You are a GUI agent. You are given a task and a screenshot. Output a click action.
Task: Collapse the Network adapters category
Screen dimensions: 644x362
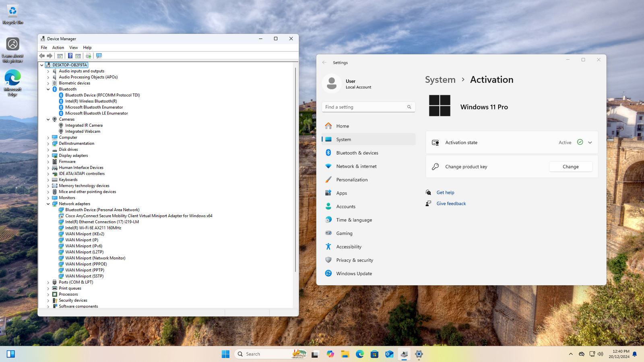tap(48, 204)
